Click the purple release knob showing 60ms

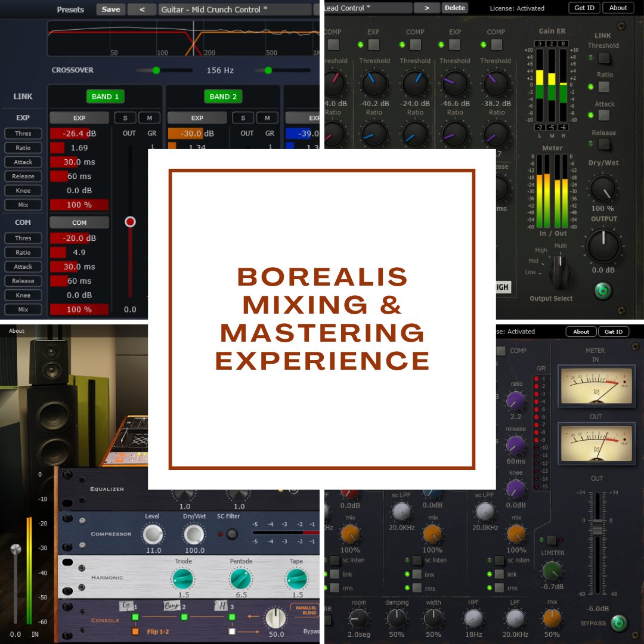pos(516,445)
